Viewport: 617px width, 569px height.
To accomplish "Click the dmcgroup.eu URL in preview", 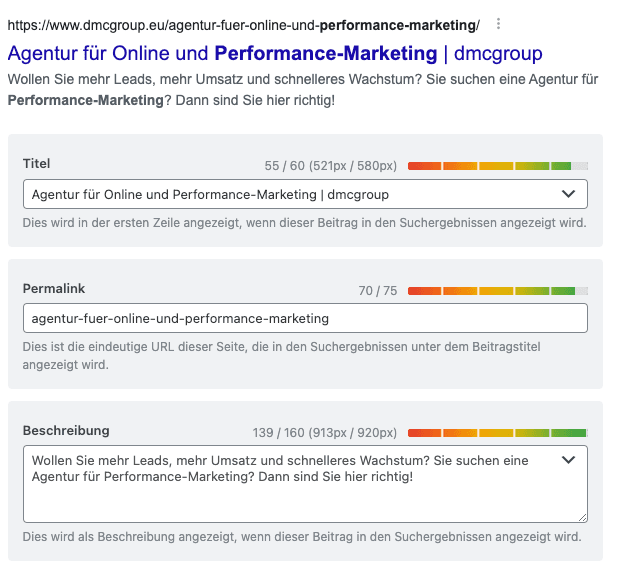I will tap(243, 24).
